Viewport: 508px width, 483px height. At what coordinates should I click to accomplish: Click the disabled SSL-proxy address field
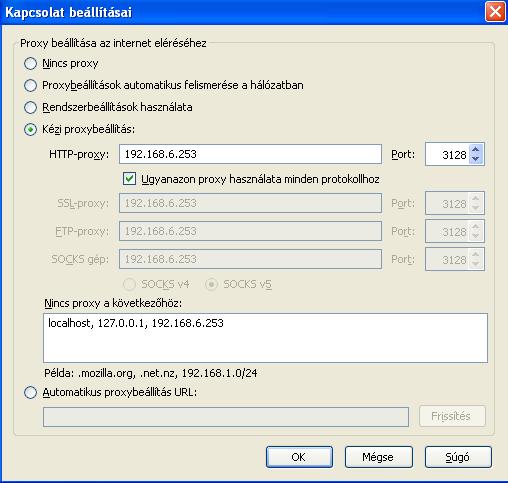pos(250,203)
